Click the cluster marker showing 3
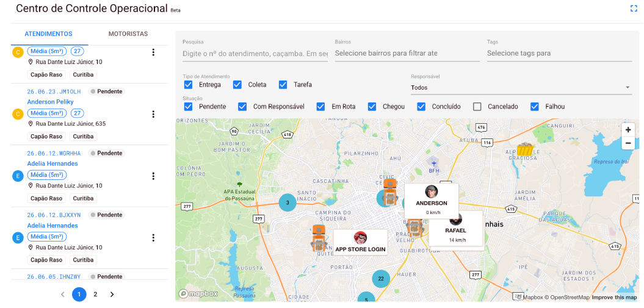 [x=288, y=202]
